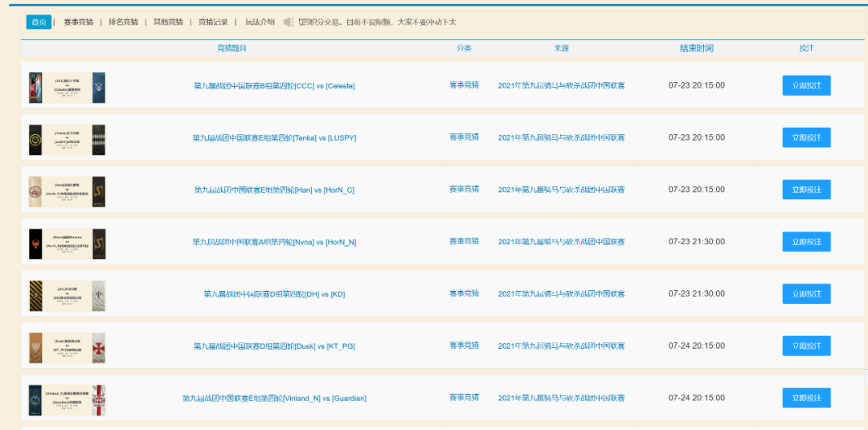Open source link in Nvna vs HorN_N row
The height and width of the screenshot is (430, 868).
click(x=561, y=242)
